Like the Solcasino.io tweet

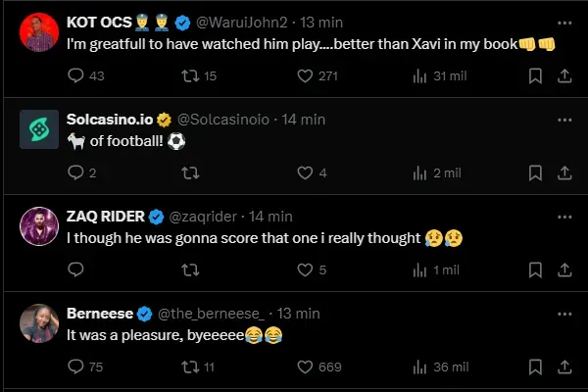point(304,172)
